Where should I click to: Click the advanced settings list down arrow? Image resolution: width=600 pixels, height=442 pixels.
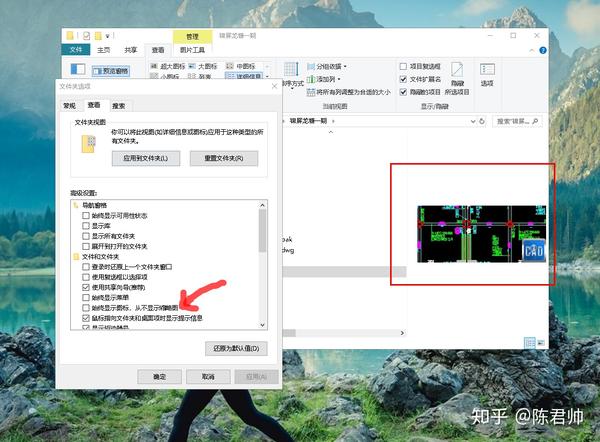pos(262,325)
